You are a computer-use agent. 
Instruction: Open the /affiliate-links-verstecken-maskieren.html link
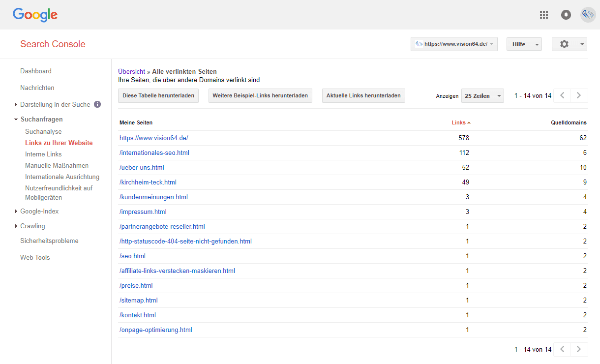177,271
